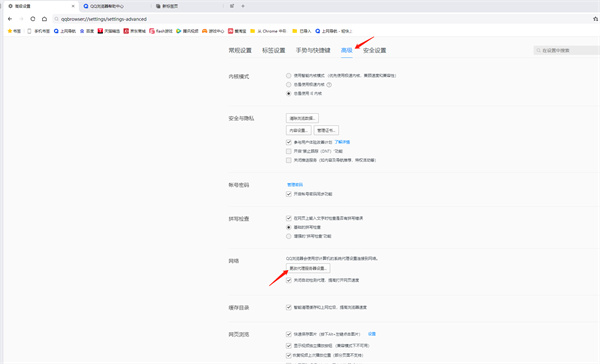Viewport: 600px width, 364px height.
Task: Click the address bar showing qqbrowser://settings
Action: click(321, 19)
